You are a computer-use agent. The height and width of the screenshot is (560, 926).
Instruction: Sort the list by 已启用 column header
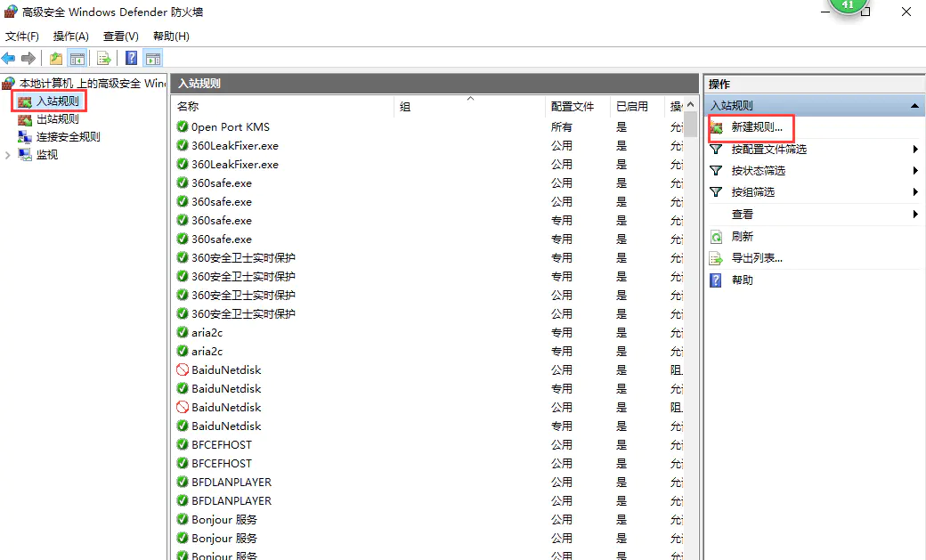pos(632,107)
